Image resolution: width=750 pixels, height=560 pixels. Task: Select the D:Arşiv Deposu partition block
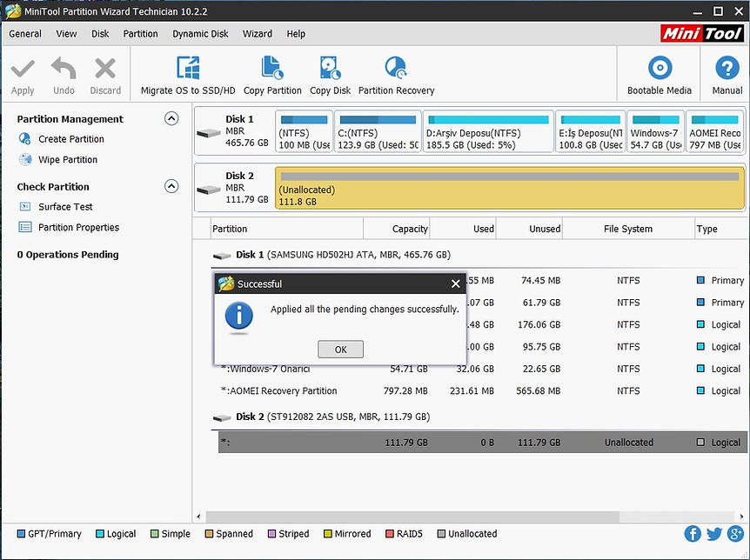point(488,131)
